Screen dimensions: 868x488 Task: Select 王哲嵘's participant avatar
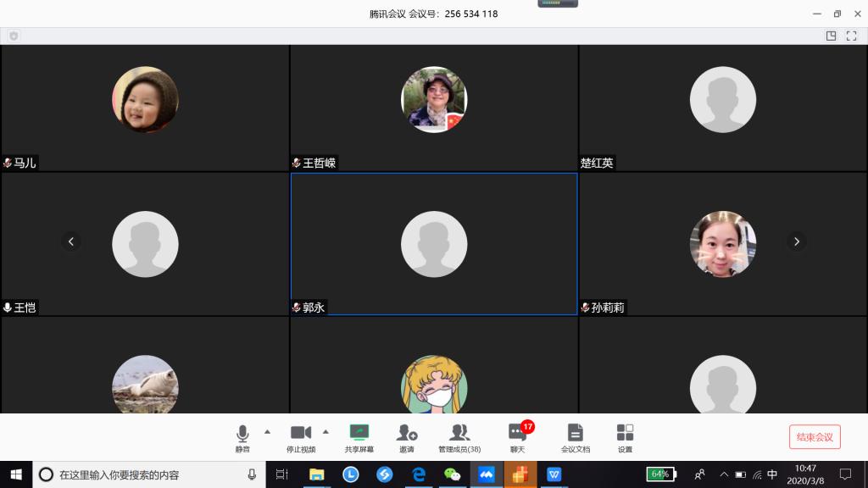pos(433,99)
